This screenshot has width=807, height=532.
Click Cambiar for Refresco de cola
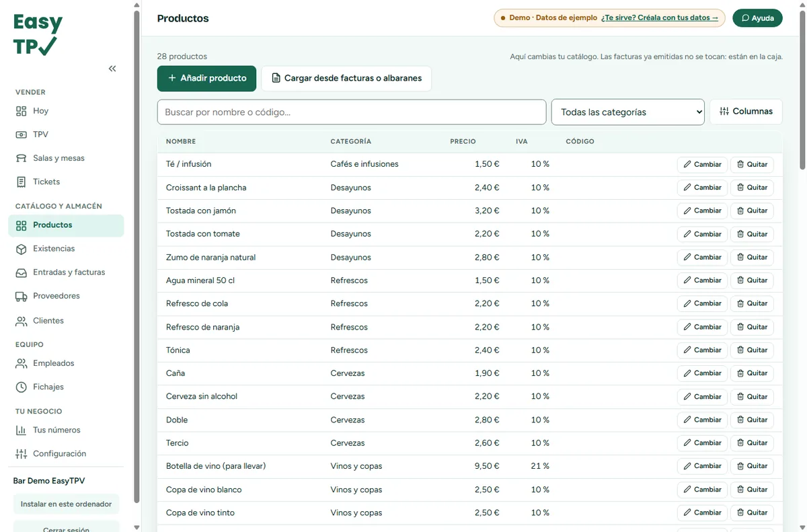702,303
